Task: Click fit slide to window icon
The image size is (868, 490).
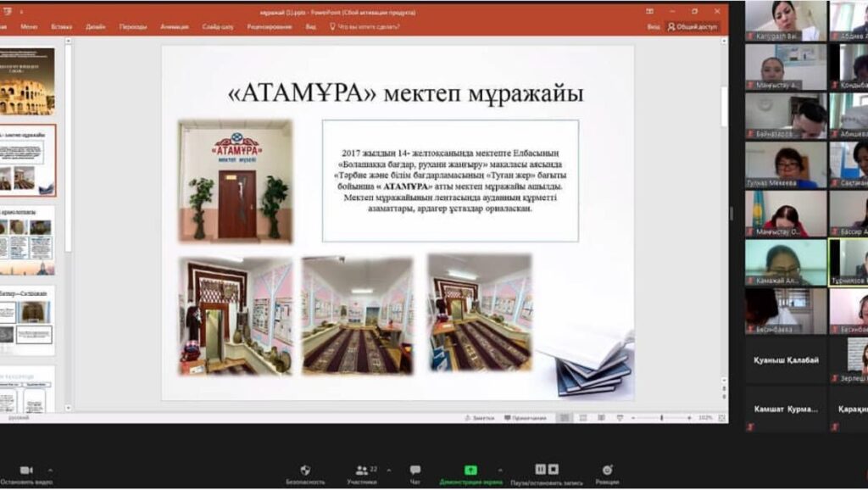Action: coord(722,418)
